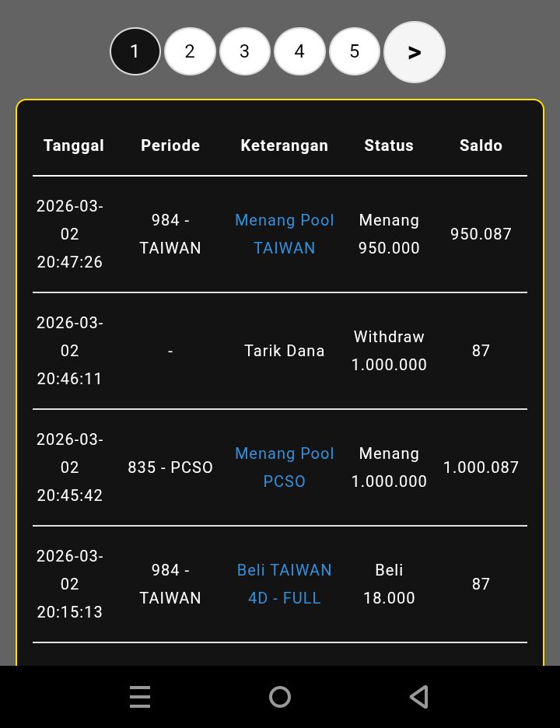The width and height of the screenshot is (560, 728).
Task: Click the Status column header
Action: (389, 145)
